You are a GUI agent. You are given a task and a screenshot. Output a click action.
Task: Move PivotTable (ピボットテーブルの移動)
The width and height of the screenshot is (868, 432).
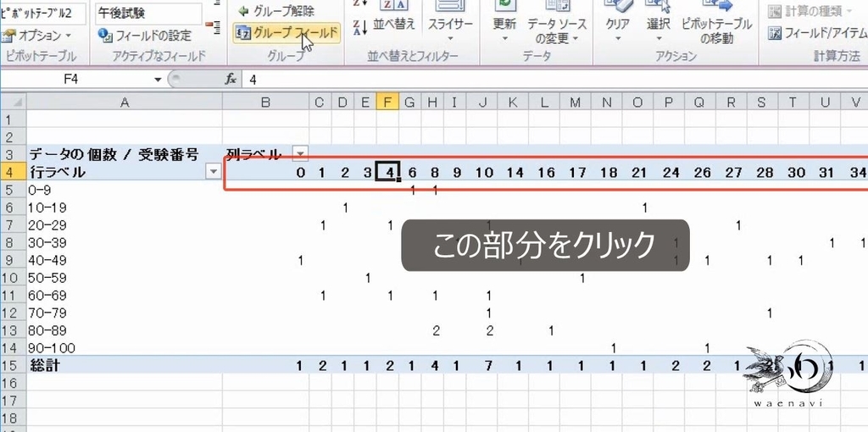coord(716,22)
